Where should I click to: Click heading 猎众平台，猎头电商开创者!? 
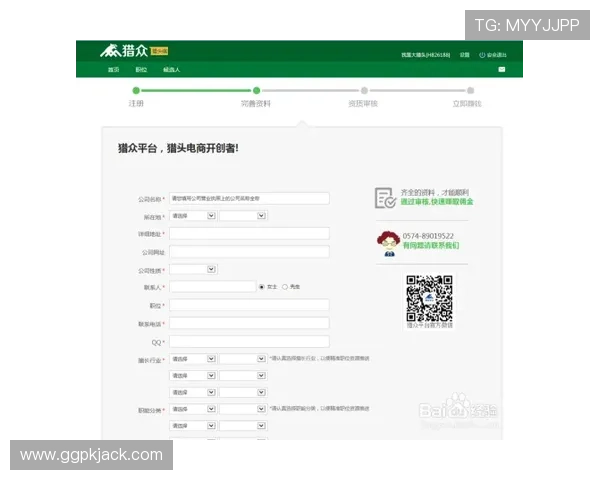pos(178,148)
